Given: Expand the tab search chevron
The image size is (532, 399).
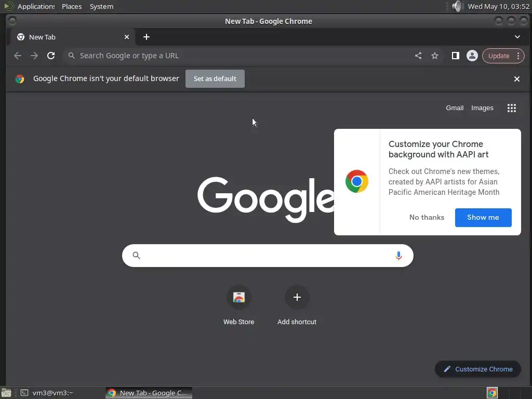Looking at the screenshot, I should click(517, 37).
